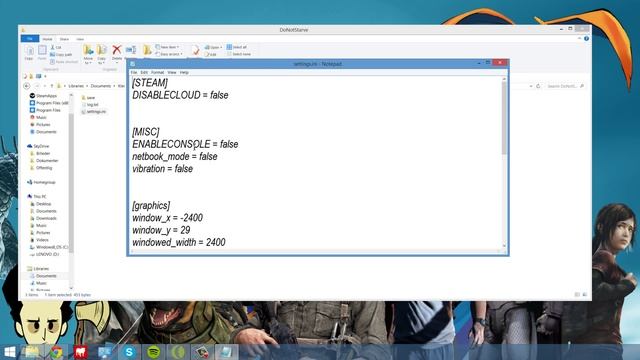
Task: Click Edit in the Explorer ribbon
Action: (x=211, y=54)
